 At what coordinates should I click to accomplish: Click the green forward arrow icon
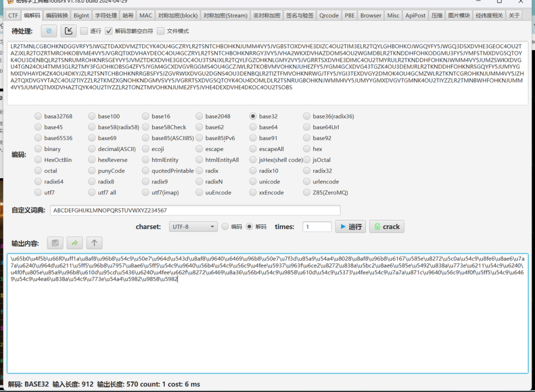pyautogui.click(x=75, y=243)
